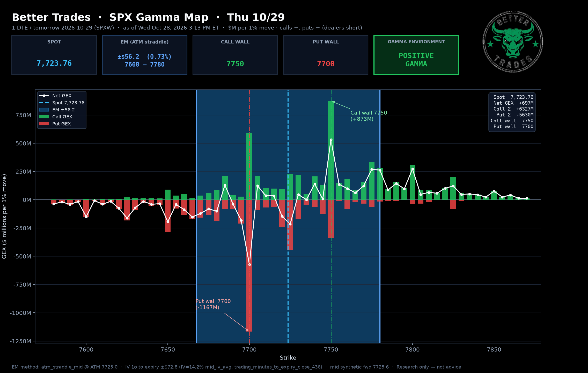This screenshot has height=373, width=588.
Task: Click the red Put GEX legend swatch
Action: (x=44, y=124)
